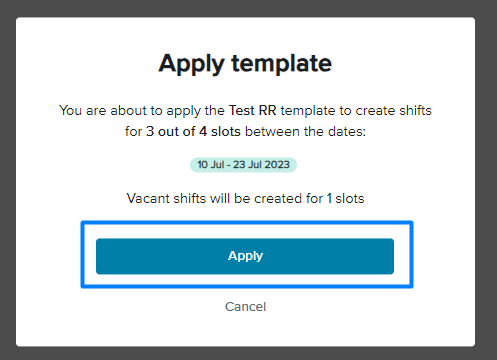Screen dimensions: 497x360
Task: Click '23 Jul 2023' end date in badge
Action: point(261,165)
